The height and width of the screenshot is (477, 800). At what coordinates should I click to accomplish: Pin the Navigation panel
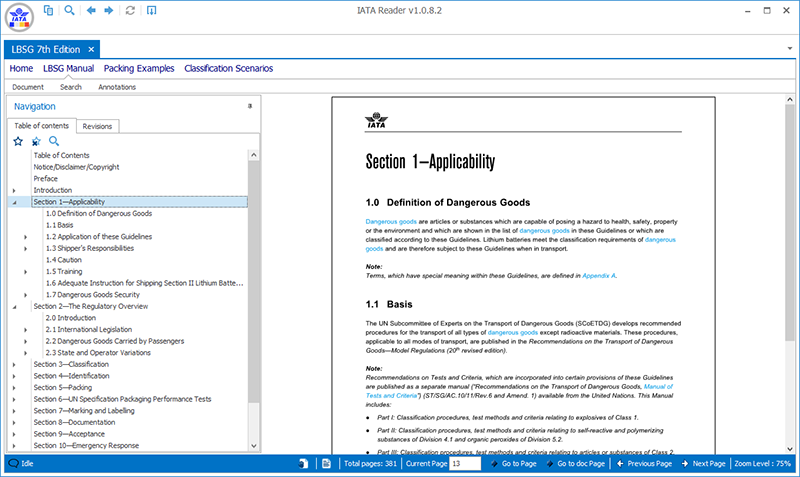pyautogui.click(x=250, y=106)
